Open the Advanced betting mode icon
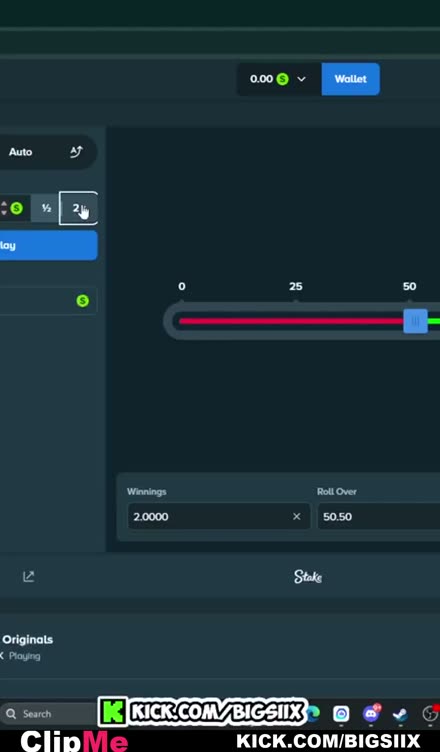The image size is (440, 752). click(76, 152)
